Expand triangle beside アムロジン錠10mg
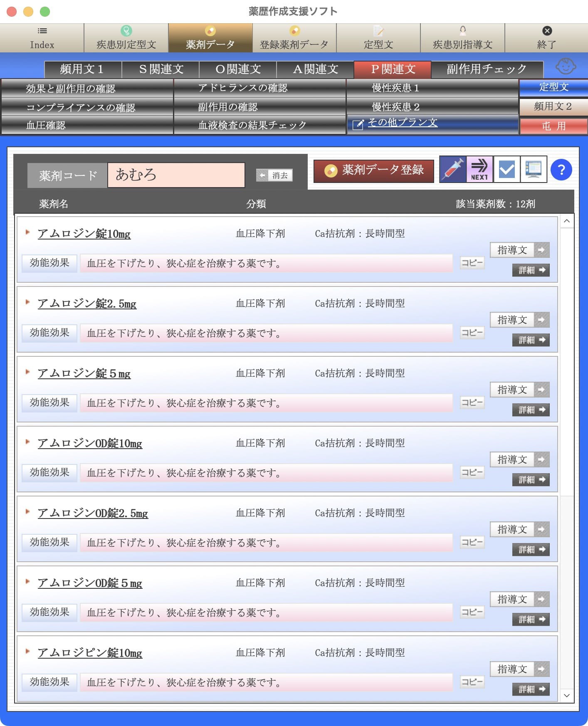Viewport: 588px width, 726px height. point(27,232)
